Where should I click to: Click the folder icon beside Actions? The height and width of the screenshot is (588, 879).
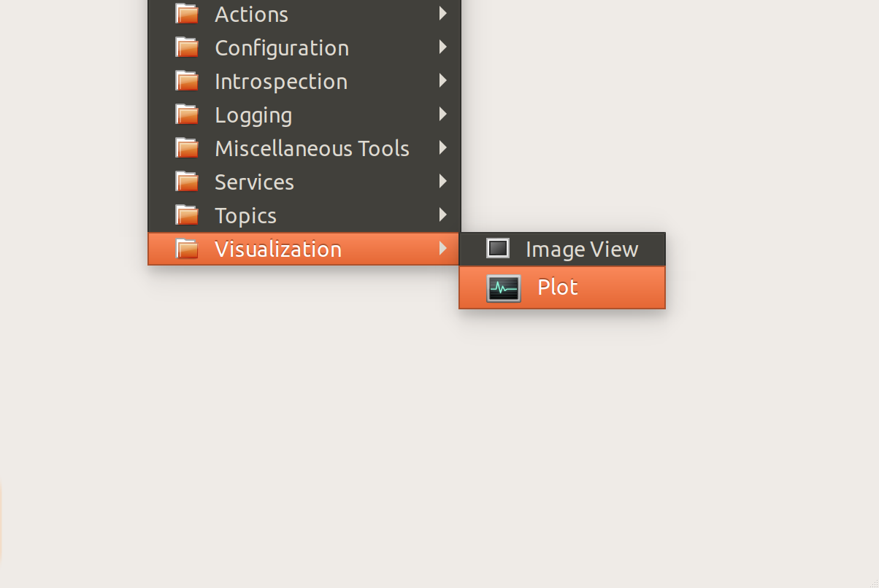(x=186, y=12)
